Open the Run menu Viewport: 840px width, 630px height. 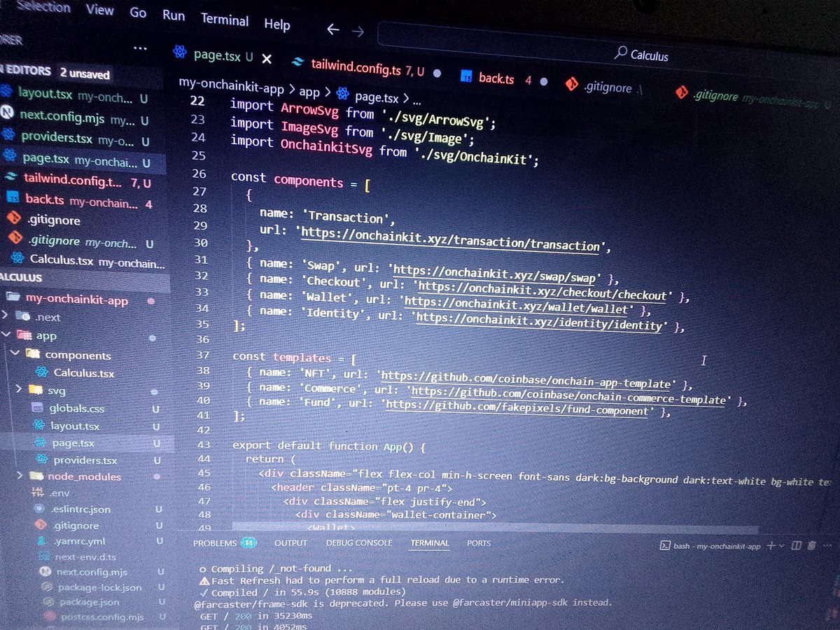[174, 15]
